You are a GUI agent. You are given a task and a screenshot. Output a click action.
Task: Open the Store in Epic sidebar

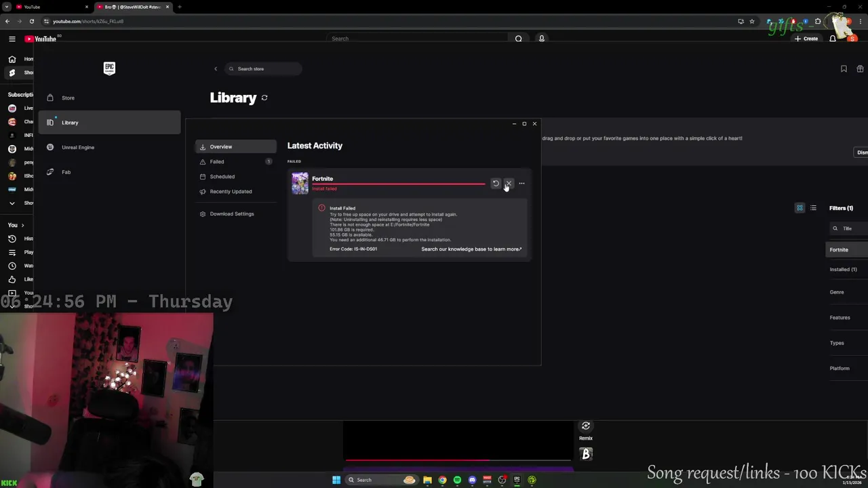[x=68, y=98]
